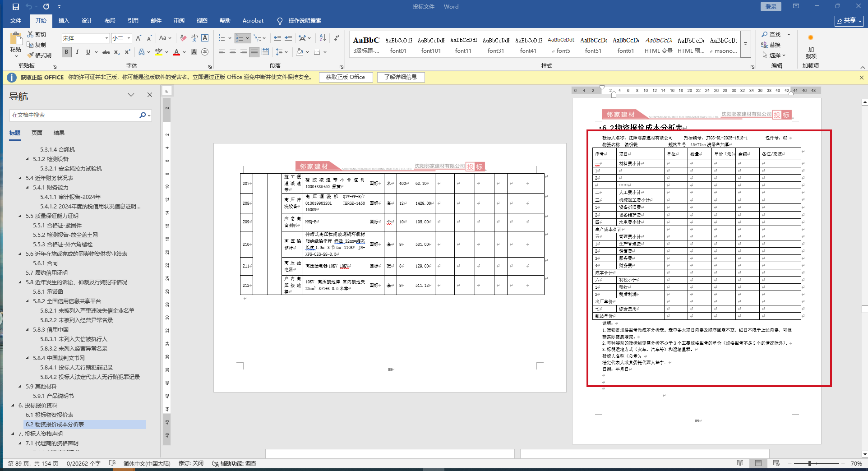Open the font size dropdown
The image size is (868, 471).
tap(129, 38)
